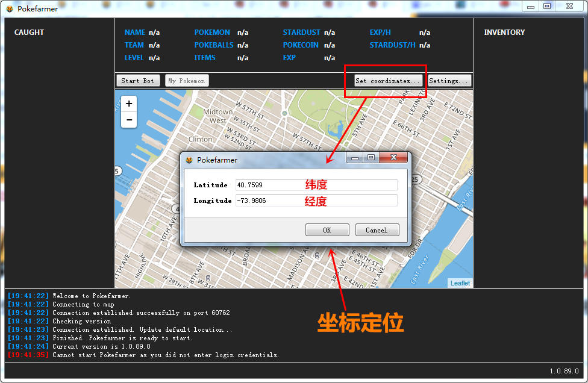Viewport: 588px width, 383px height.
Task: Click the map zoom in plus button
Action: point(129,104)
